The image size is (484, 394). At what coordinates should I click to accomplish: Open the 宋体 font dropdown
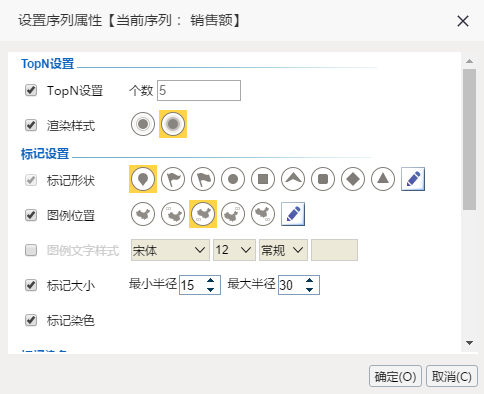point(170,250)
